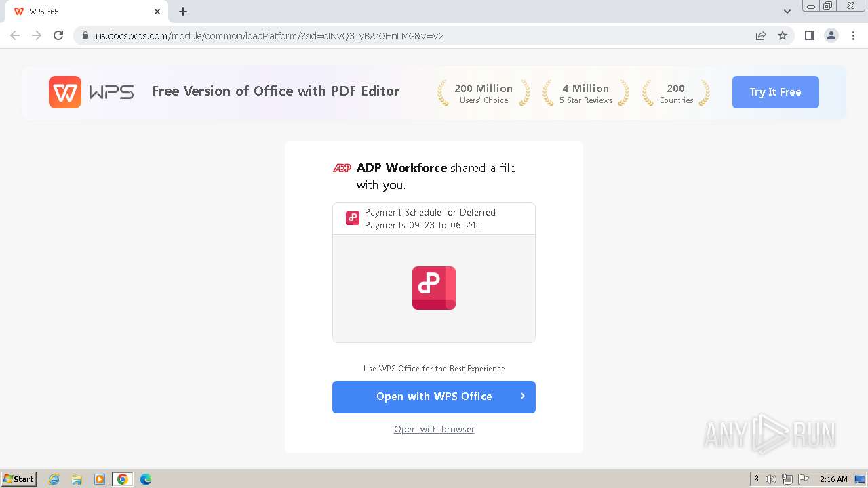
Task: Click the Action Center flag tray icon
Action: click(804, 479)
